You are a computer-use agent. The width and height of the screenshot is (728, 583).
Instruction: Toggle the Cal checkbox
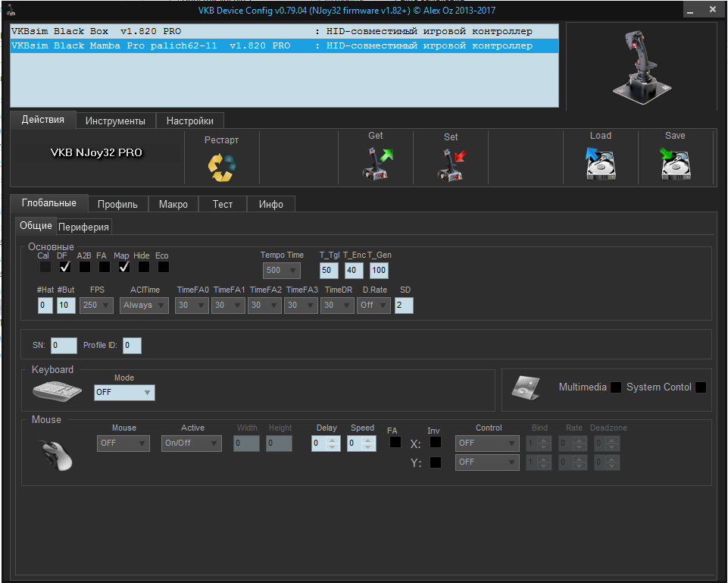(x=45, y=267)
